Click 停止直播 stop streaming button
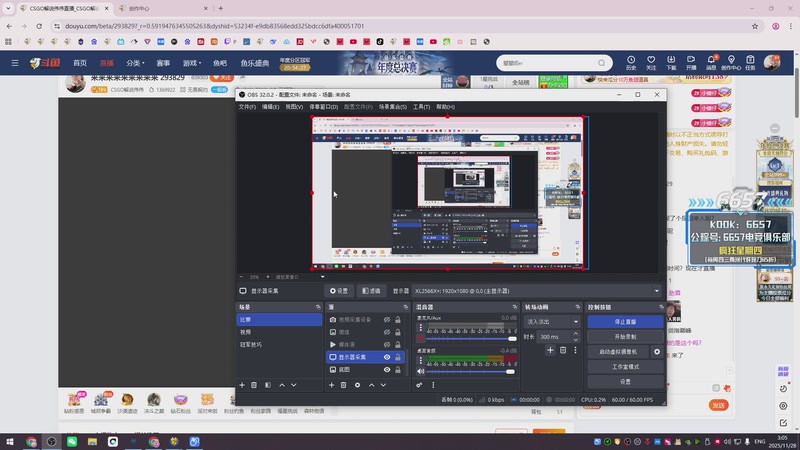800x450 pixels. pyautogui.click(x=626, y=322)
